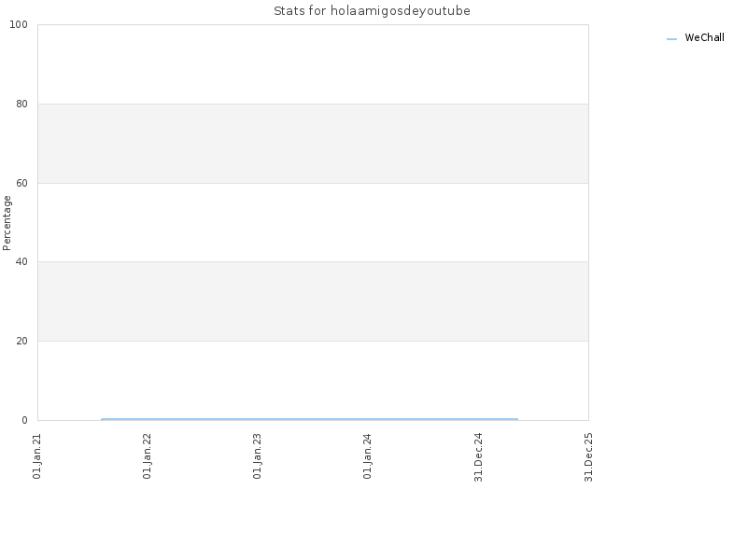Click the blue WeChall data line
747x560 pixels.
[310, 419]
